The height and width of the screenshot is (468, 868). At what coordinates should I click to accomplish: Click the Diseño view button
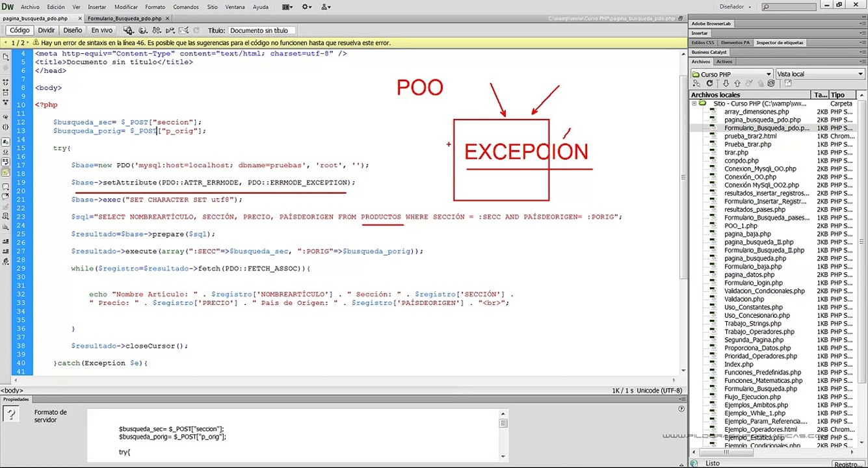tap(72, 30)
